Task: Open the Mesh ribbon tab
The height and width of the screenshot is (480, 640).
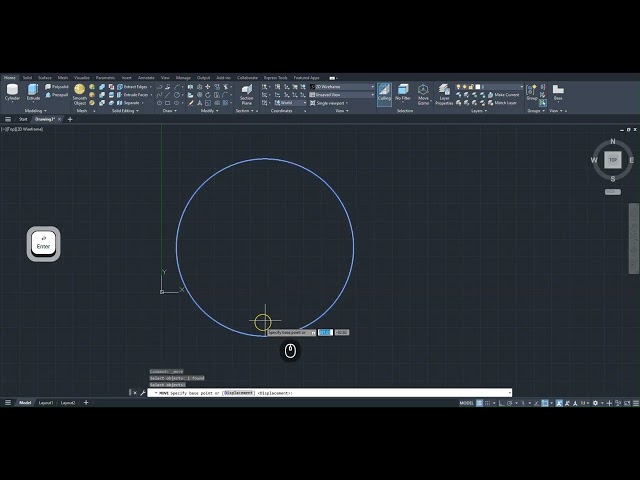Action: 63,78
